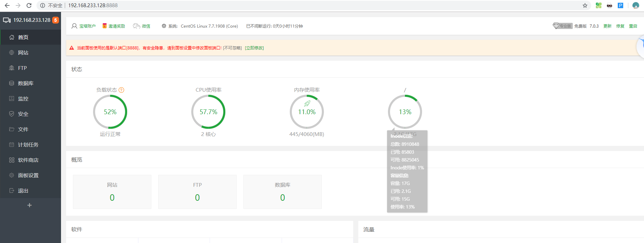Open 面板设置 in sidebar

[x=28, y=175]
